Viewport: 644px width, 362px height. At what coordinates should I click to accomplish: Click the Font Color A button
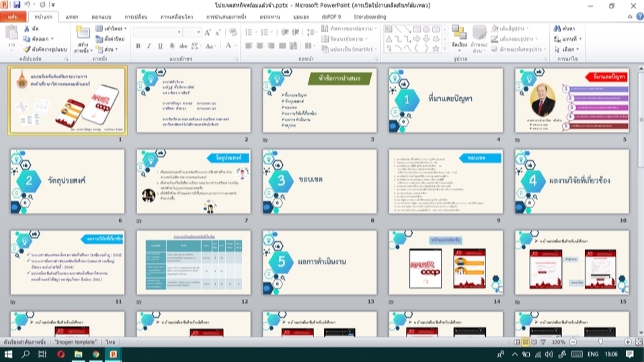coord(229,46)
